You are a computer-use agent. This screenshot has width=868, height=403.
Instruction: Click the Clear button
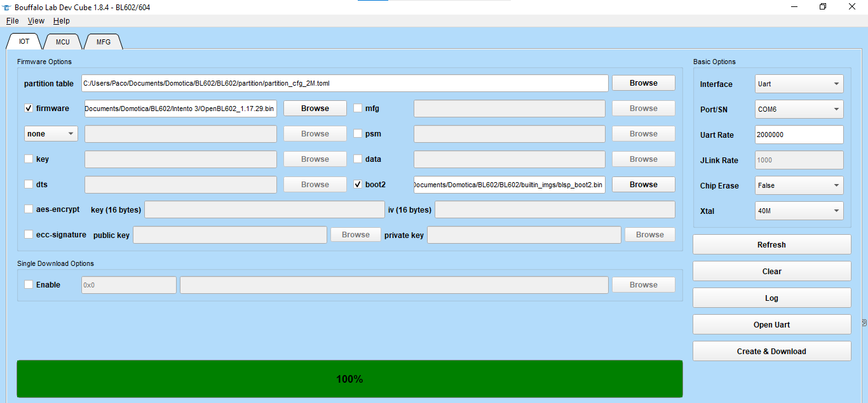click(x=771, y=272)
